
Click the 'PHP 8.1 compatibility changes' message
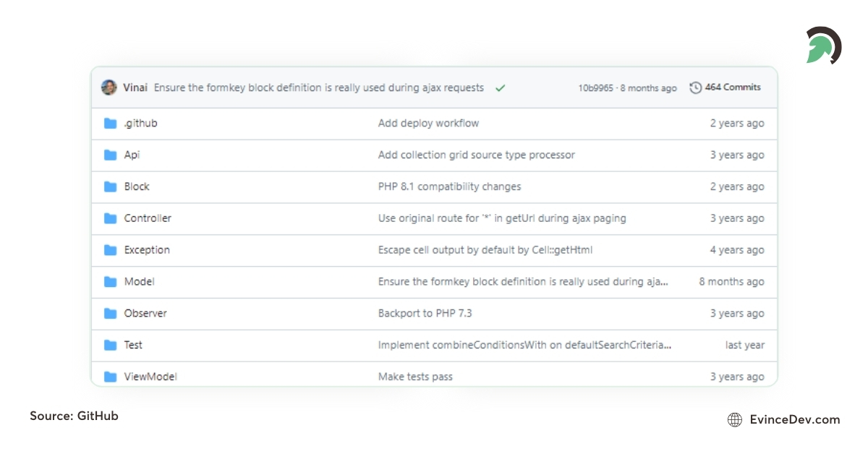(449, 187)
